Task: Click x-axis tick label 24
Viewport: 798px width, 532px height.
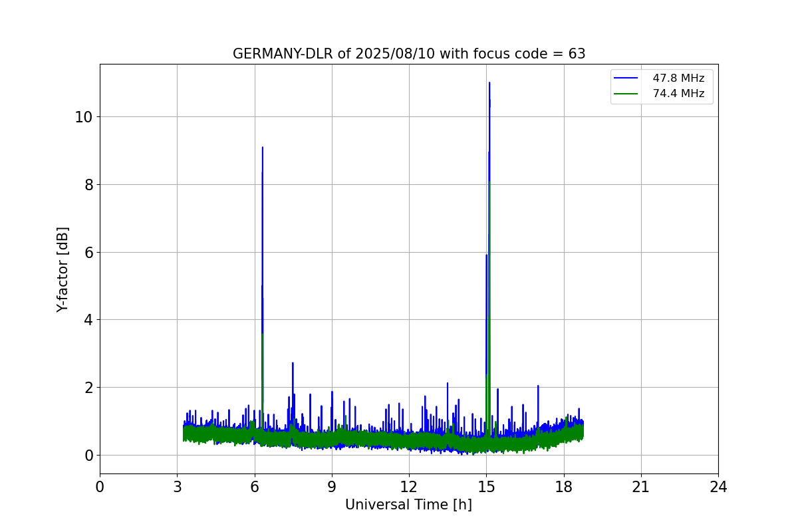Action: tap(718, 487)
